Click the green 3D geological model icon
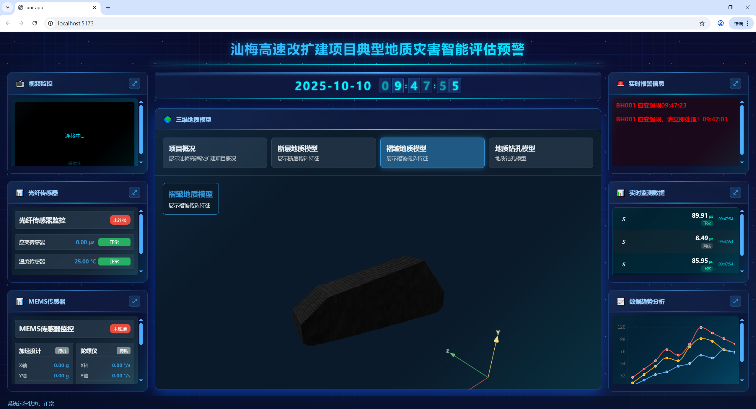 167,120
